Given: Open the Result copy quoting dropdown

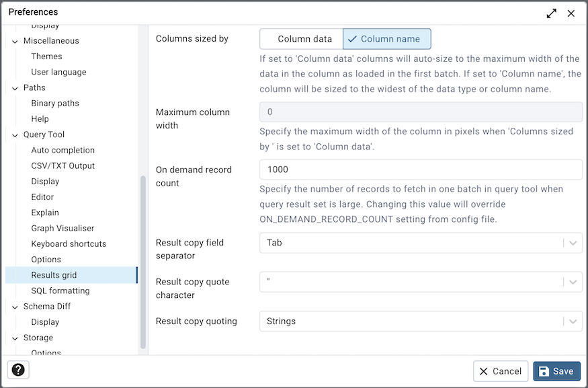Looking at the screenshot, I should (x=572, y=321).
